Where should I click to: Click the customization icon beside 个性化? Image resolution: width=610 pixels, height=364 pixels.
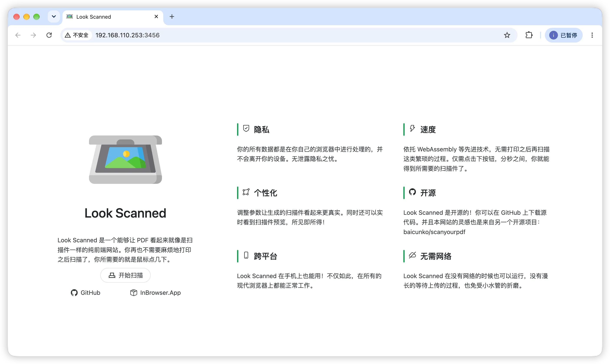[246, 192]
